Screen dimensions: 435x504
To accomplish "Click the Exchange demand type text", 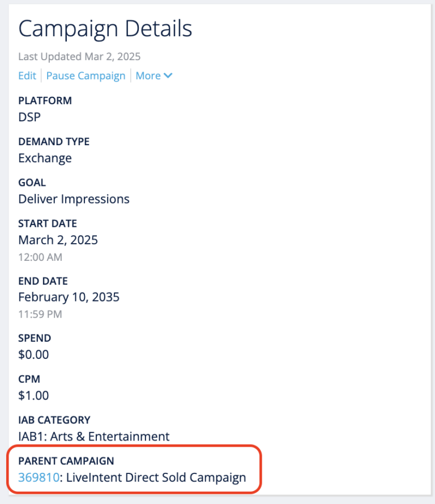I will (x=45, y=158).
